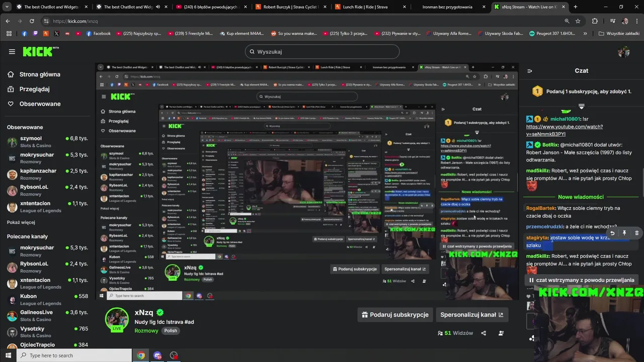Image resolution: width=644 pixels, height=362 pixels.
Task: Resume chat via the 'czat wstrzymany' pause banner
Action: pos(581,280)
